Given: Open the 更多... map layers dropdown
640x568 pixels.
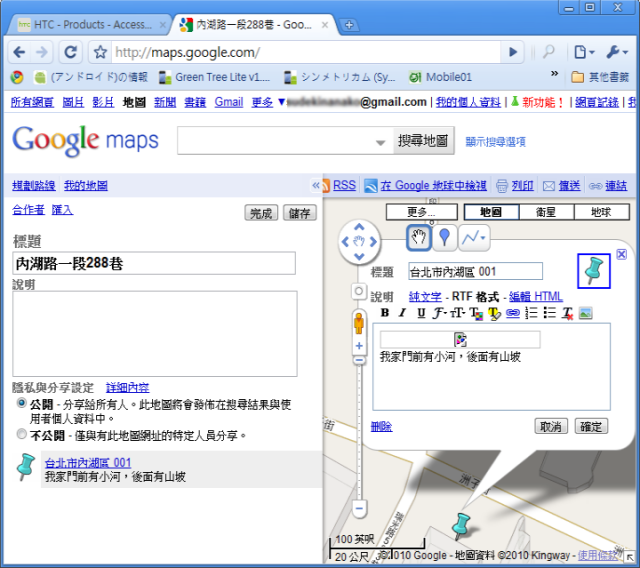Looking at the screenshot, I should pos(422,212).
